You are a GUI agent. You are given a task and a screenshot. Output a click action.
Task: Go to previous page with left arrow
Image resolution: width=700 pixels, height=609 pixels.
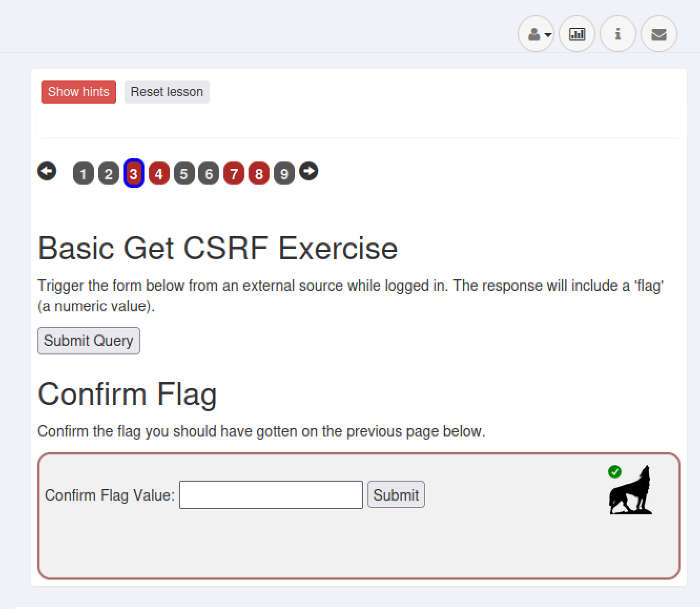click(x=47, y=171)
